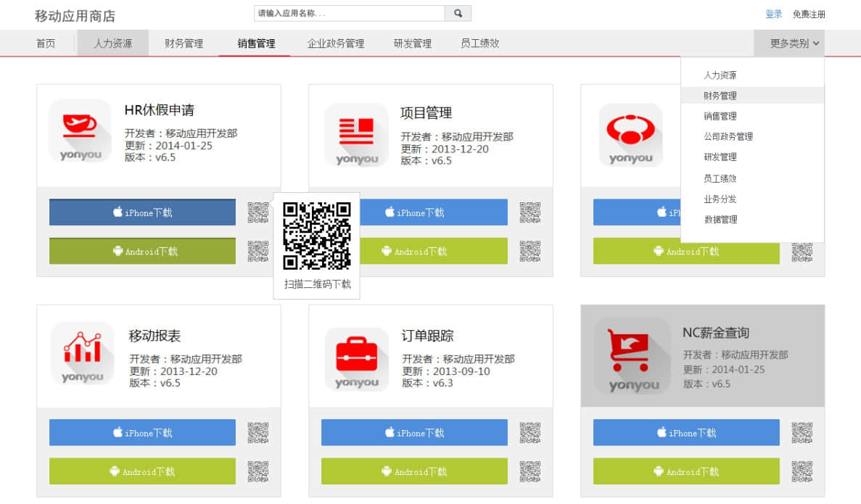Click iPhone下载 for HR休假申请
861x504 pixels.
tap(142, 212)
